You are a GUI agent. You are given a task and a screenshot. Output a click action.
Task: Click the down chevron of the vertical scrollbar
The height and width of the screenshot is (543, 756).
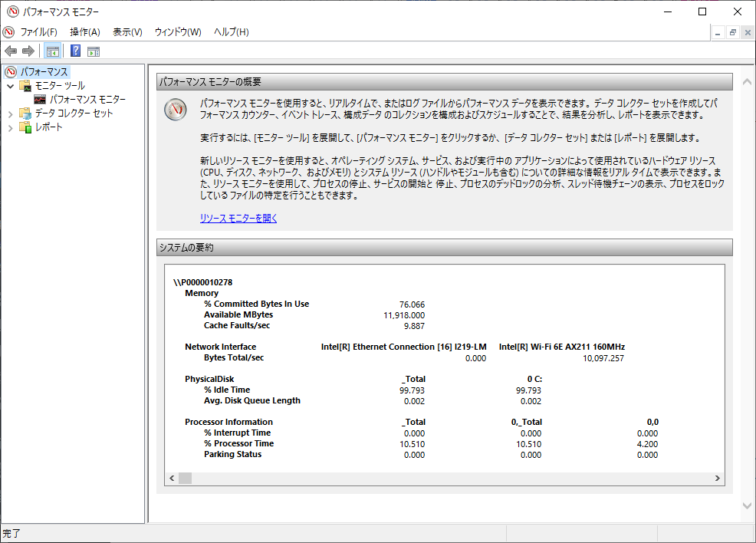(x=748, y=506)
